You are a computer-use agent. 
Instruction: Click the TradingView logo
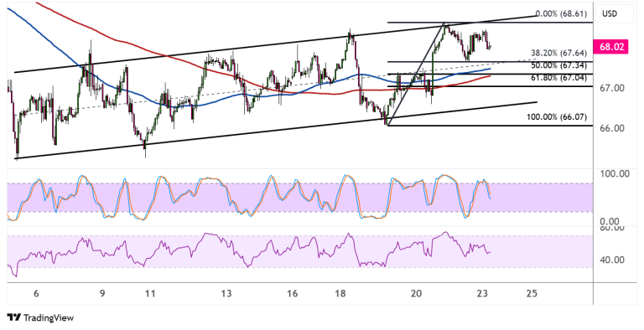click(40, 317)
